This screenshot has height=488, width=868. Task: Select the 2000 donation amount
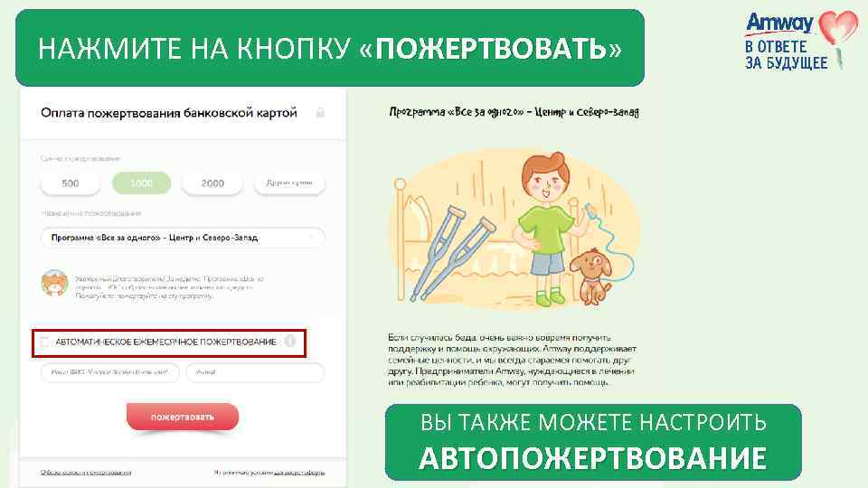coord(212,183)
